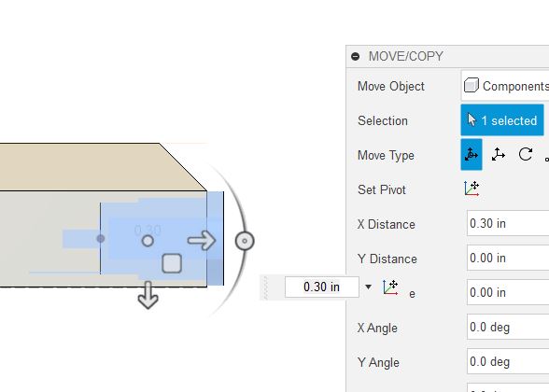Open dropdown arrow beside floating distance box

[x=368, y=287]
